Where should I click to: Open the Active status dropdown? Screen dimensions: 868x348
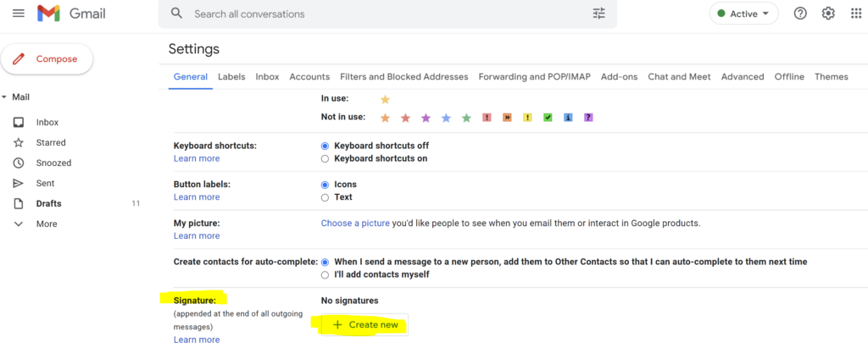click(x=743, y=14)
